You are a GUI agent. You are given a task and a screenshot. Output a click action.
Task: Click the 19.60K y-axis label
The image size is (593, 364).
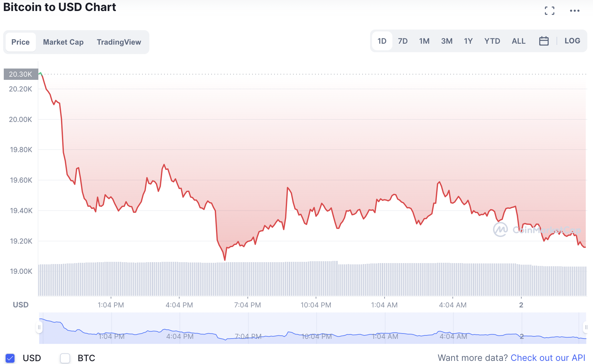point(21,180)
